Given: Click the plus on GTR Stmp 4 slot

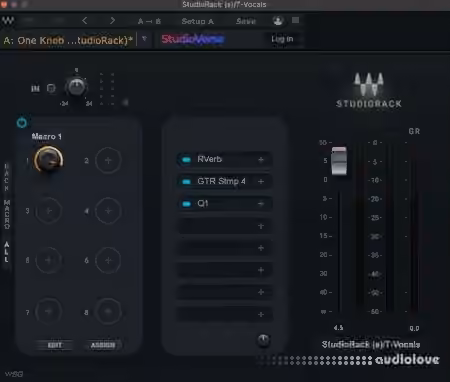Looking at the screenshot, I should (261, 182).
